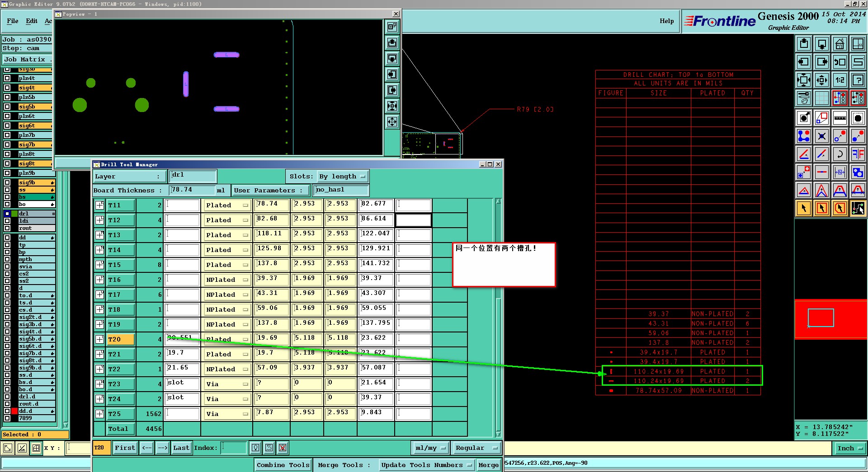
Task: Select the rotate feature tool icon
Action: click(x=840, y=154)
